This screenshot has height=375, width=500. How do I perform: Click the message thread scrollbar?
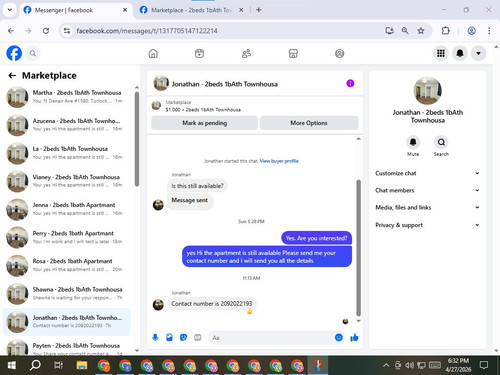[x=359, y=248]
